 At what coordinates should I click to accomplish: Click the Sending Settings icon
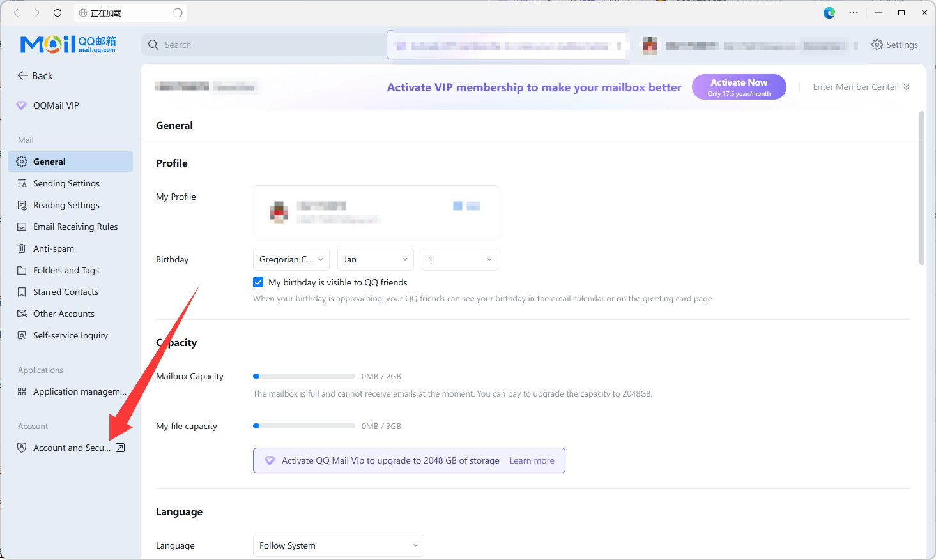click(22, 183)
